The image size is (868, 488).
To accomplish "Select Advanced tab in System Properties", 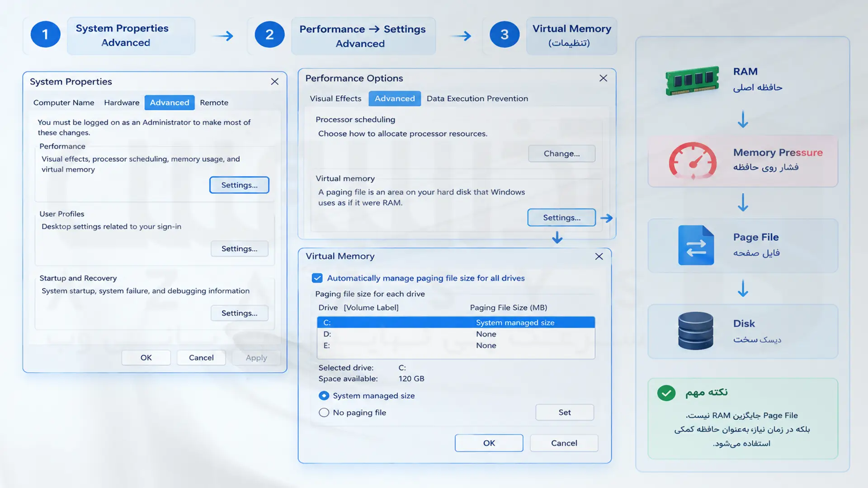I will [170, 103].
